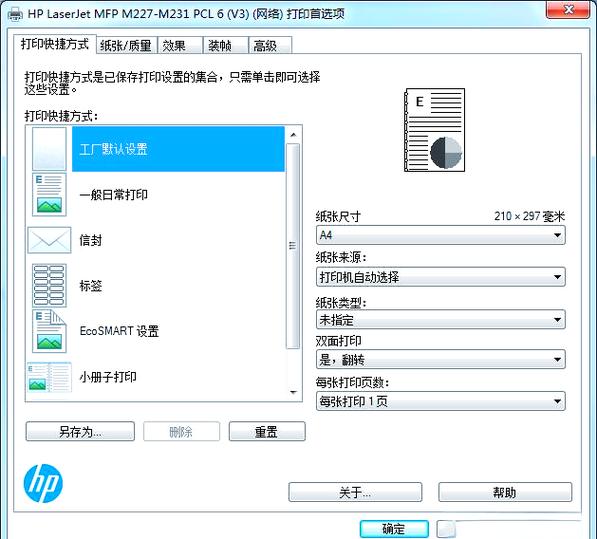Open the 每张打印页数 dropdown
Viewport: 597px width, 539px height.
coord(441,401)
